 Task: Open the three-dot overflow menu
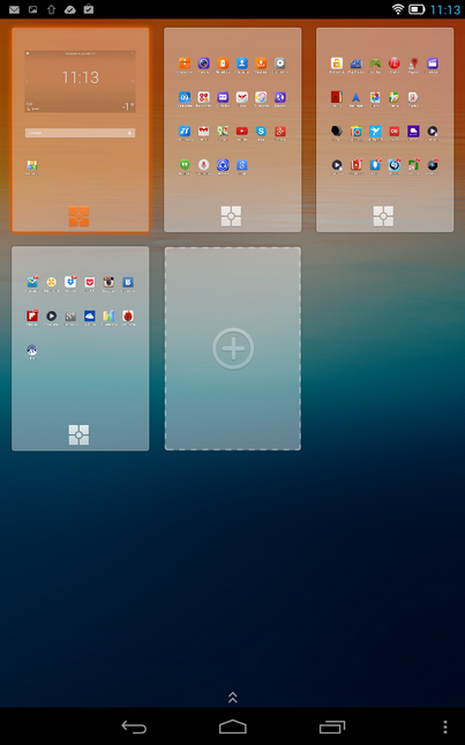point(445,727)
